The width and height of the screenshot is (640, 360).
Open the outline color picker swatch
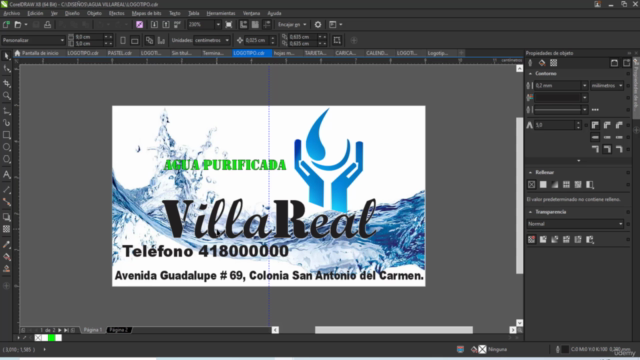click(x=561, y=98)
